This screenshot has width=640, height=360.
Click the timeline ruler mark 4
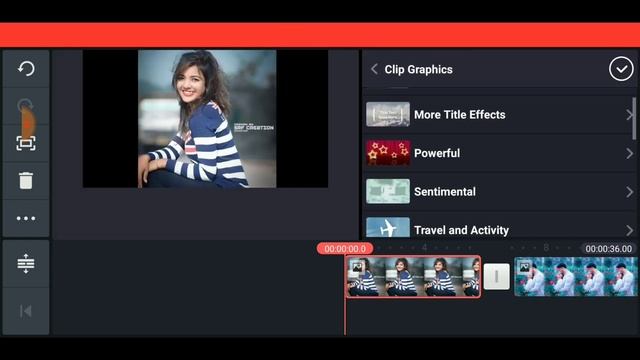coord(424,247)
